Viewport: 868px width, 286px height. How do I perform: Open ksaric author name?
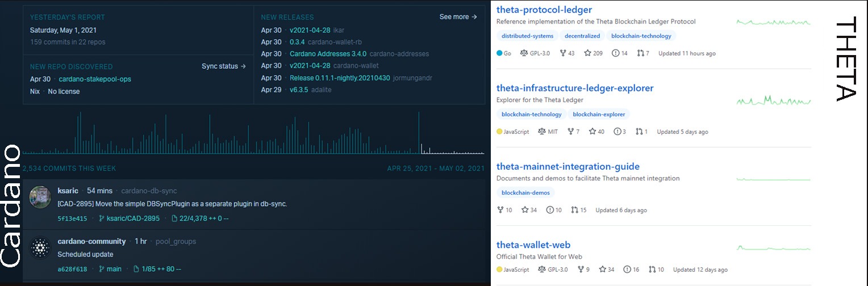click(x=68, y=191)
